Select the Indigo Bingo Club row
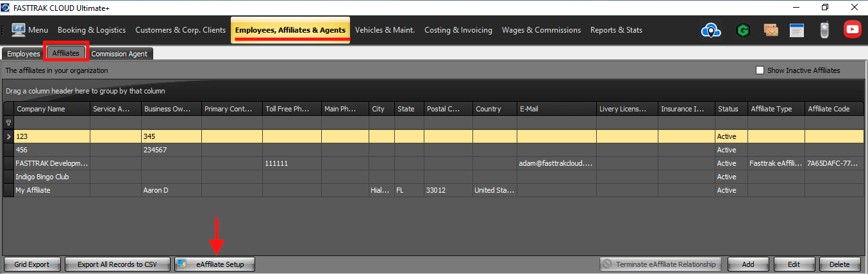This screenshot has width=868, height=274. (433, 177)
